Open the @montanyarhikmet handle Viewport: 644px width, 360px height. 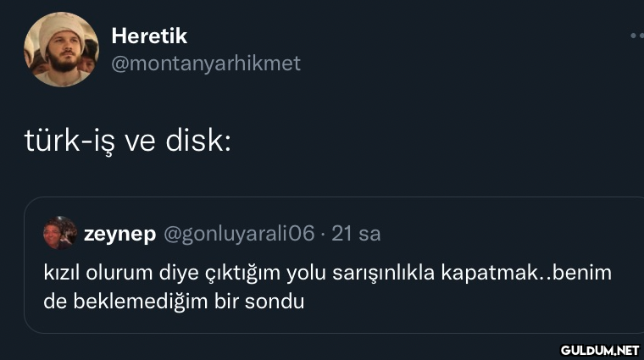206,64
